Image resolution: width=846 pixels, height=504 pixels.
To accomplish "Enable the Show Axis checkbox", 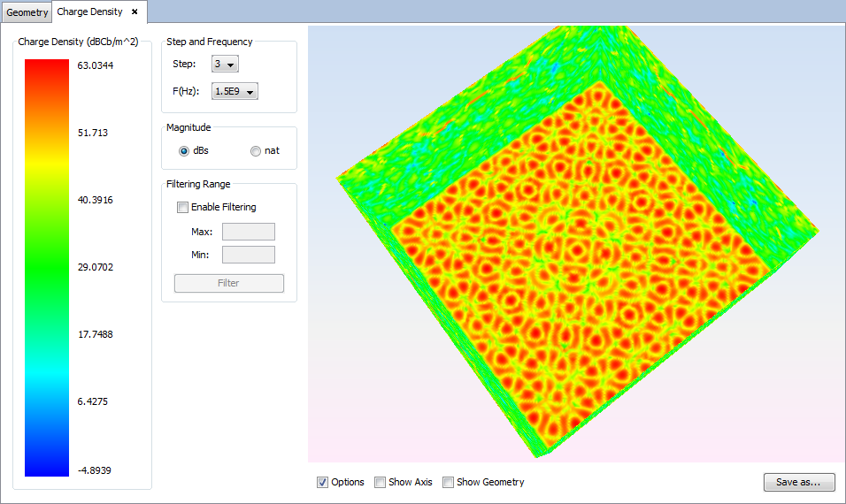I will (x=381, y=482).
